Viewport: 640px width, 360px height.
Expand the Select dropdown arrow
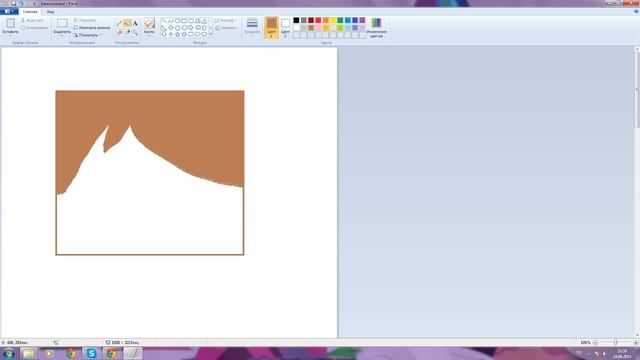pos(62,36)
